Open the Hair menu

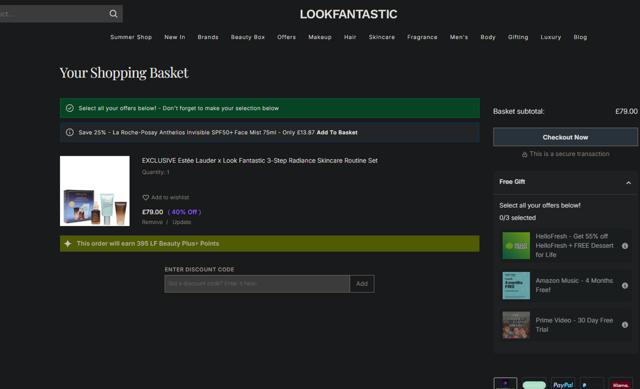[350, 37]
